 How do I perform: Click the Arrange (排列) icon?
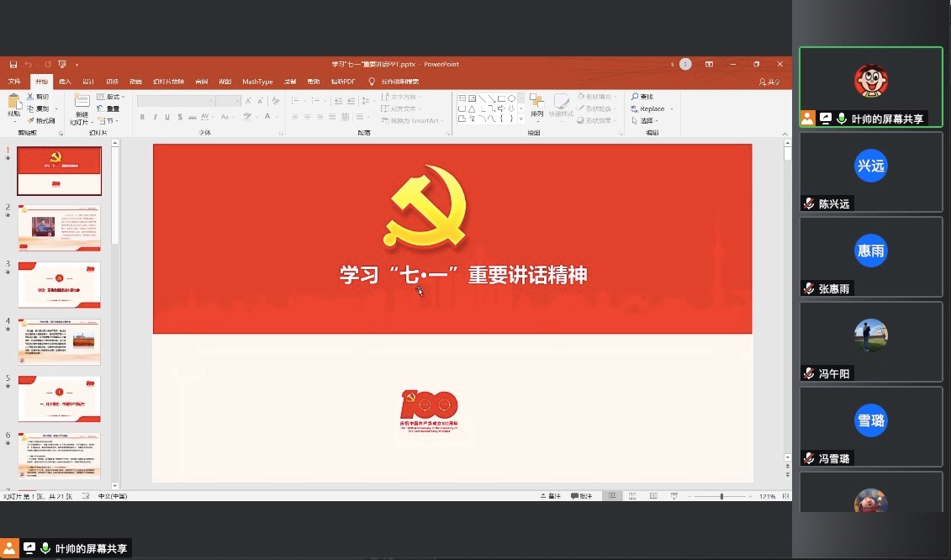tap(536, 102)
